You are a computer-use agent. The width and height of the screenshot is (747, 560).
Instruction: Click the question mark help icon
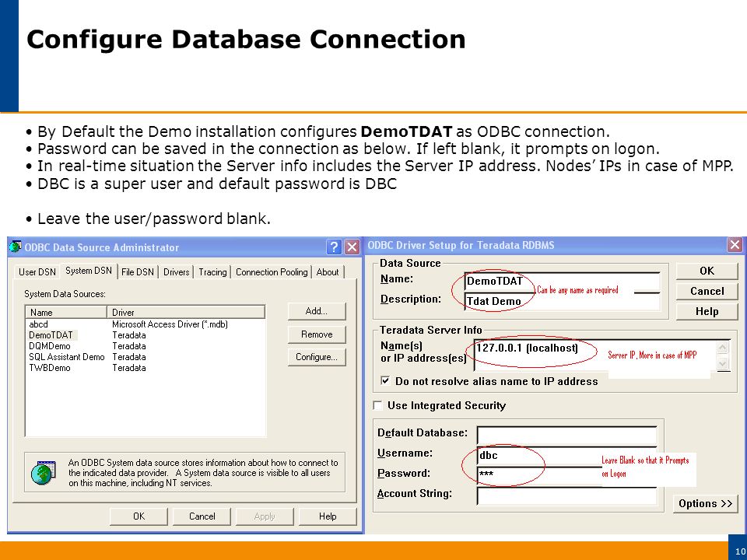coord(334,247)
